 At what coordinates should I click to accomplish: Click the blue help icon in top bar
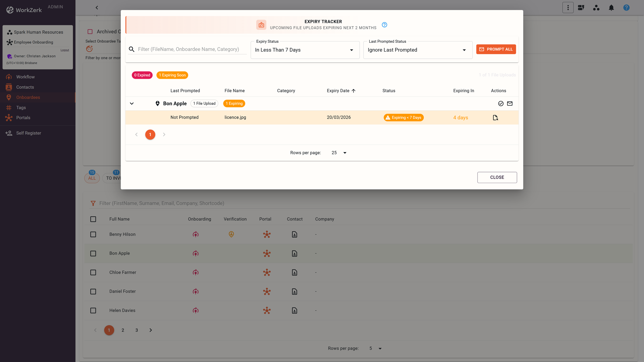point(626,8)
